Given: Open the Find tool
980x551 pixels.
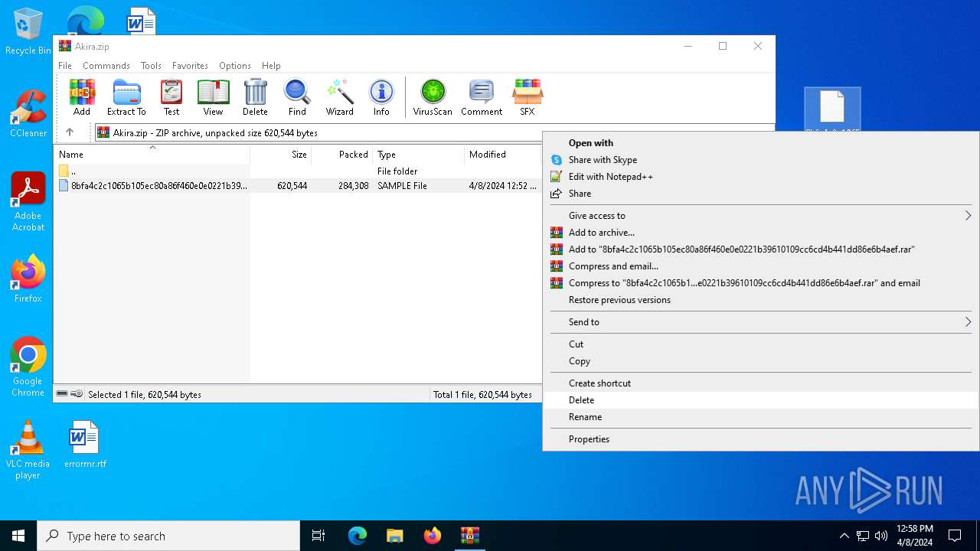Looking at the screenshot, I should pos(297,97).
